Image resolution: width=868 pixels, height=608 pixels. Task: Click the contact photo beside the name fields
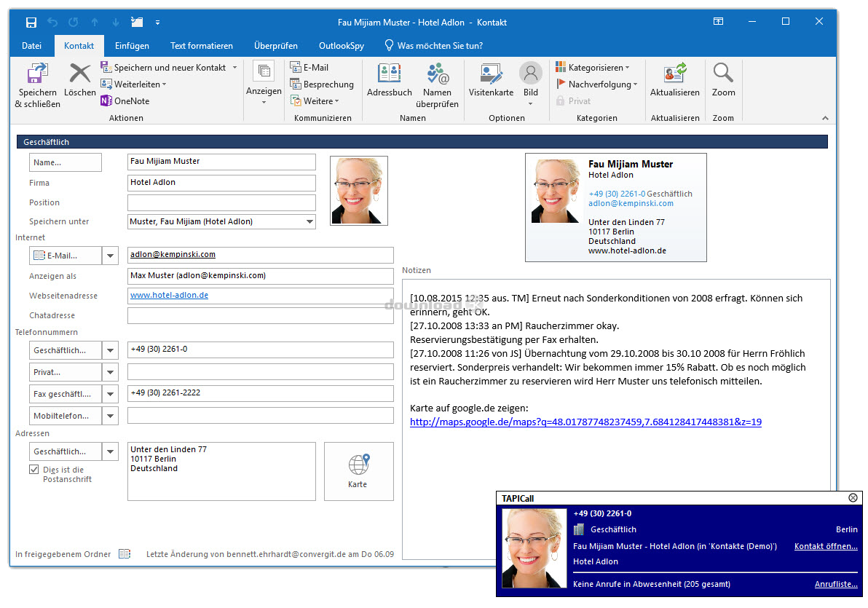click(x=359, y=191)
